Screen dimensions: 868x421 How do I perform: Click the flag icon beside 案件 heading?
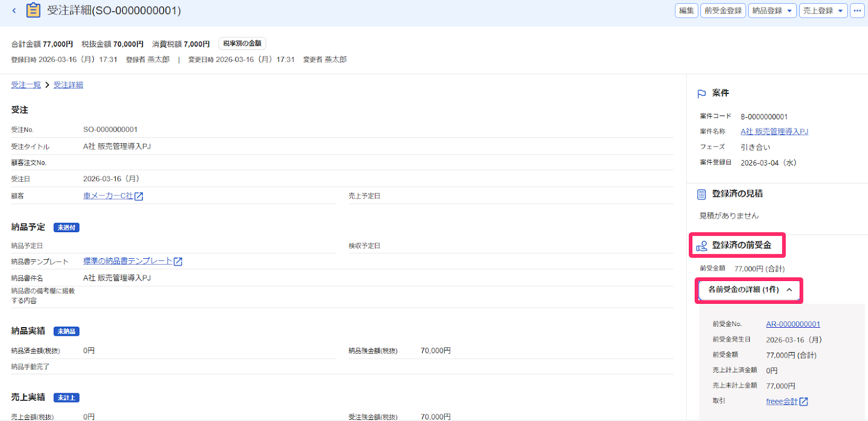click(x=701, y=93)
